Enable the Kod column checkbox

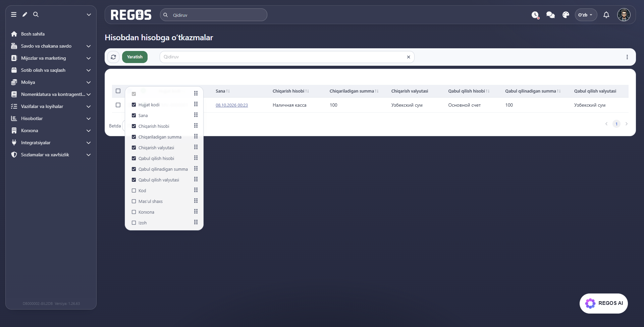pyautogui.click(x=134, y=190)
